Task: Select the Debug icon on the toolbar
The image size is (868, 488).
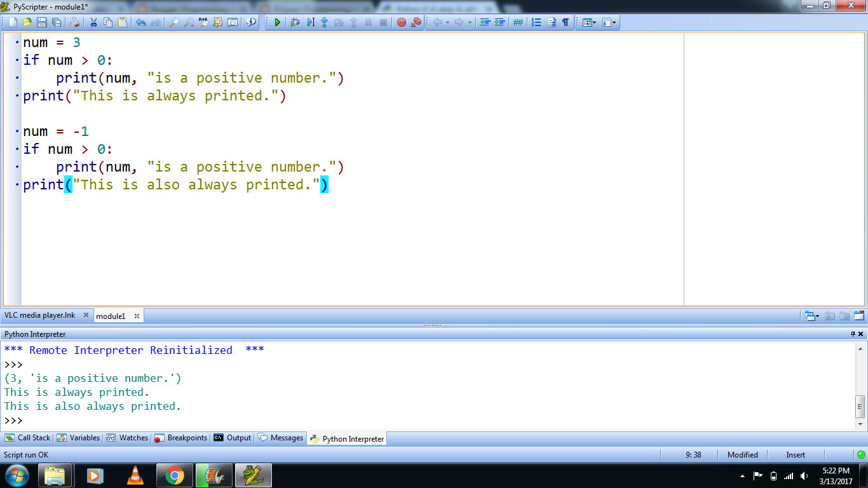Action: pos(295,22)
